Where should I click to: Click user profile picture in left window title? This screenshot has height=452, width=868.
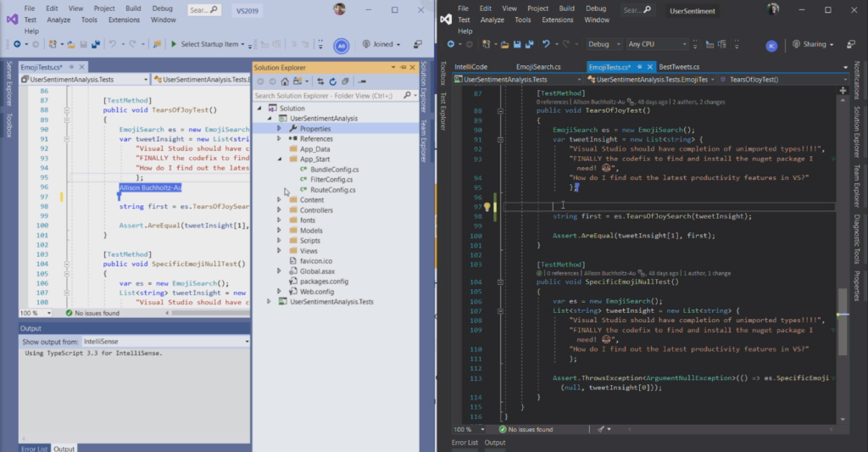pos(339,8)
